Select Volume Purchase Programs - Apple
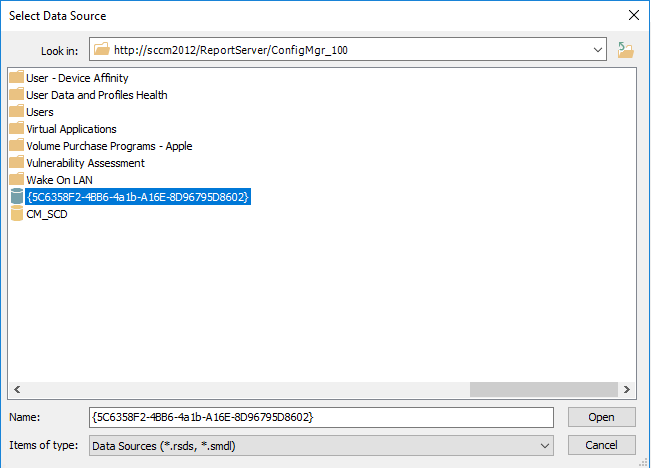The image size is (651, 468). pos(109,146)
